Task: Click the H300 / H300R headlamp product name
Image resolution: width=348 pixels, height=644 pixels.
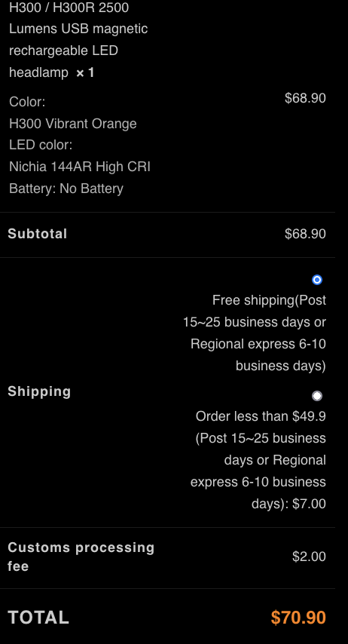Action: click(78, 40)
